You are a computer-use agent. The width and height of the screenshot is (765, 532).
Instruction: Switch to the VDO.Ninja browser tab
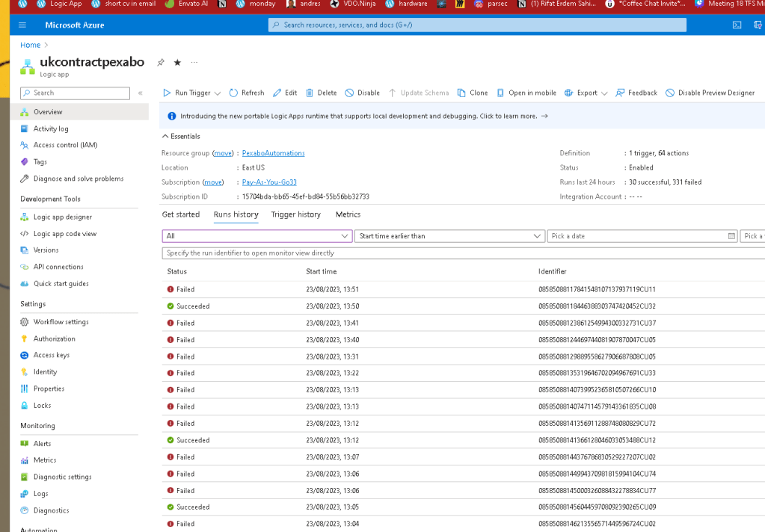(x=353, y=4)
